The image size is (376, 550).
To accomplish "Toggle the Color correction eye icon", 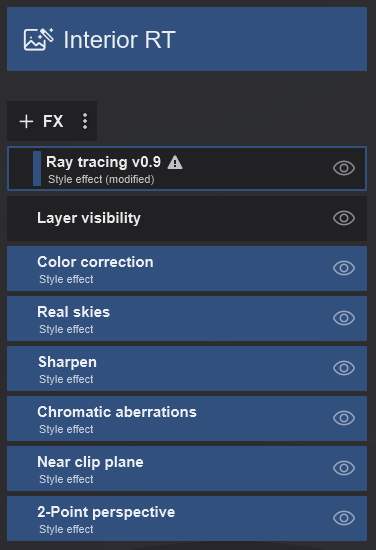I will (x=344, y=268).
